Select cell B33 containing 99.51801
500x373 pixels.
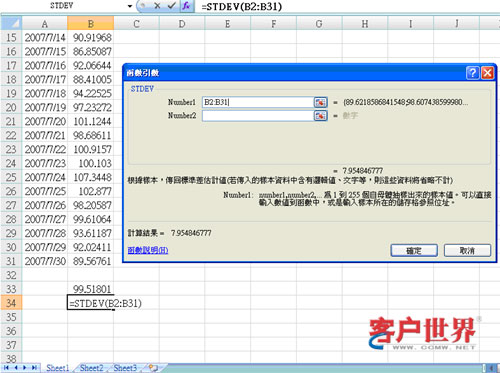click(91, 289)
